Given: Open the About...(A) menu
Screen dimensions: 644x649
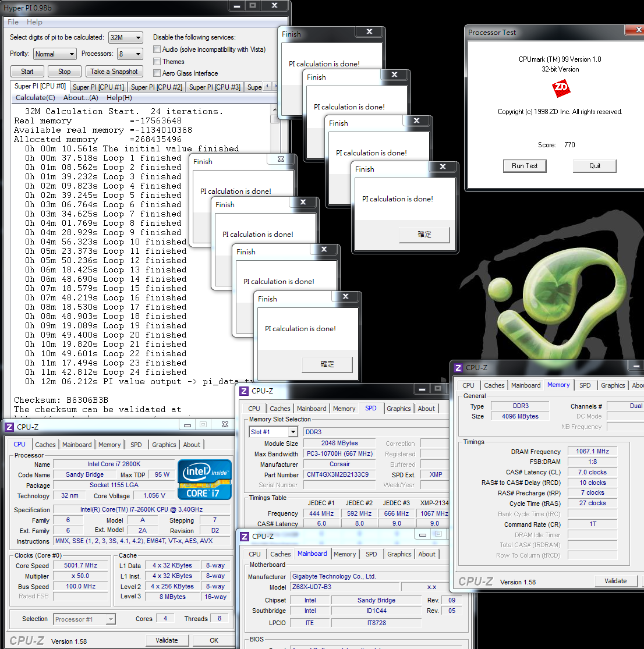Looking at the screenshot, I should 80,98.
